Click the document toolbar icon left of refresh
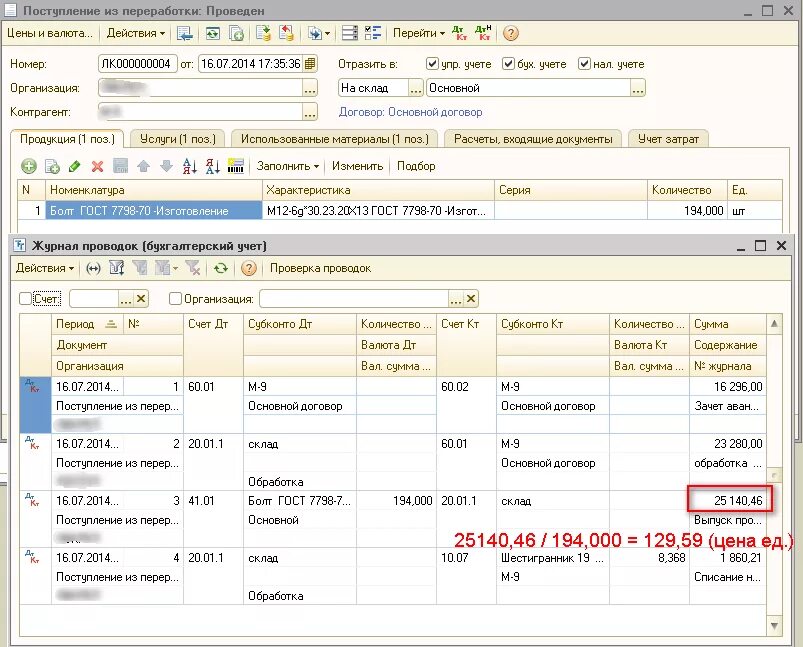The height and width of the screenshot is (647, 803). [x=184, y=33]
